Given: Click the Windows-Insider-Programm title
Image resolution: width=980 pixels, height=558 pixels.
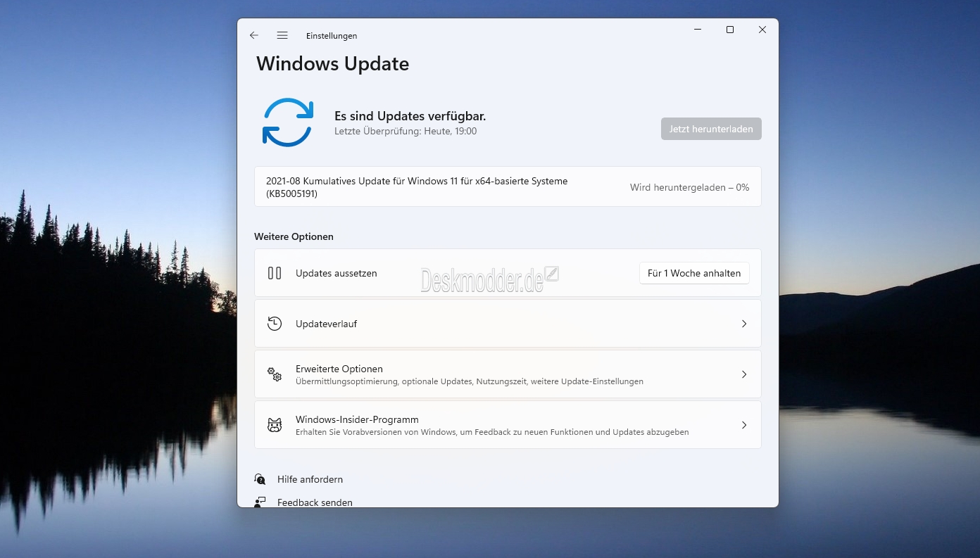Looking at the screenshot, I should click(x=357, y=419).
